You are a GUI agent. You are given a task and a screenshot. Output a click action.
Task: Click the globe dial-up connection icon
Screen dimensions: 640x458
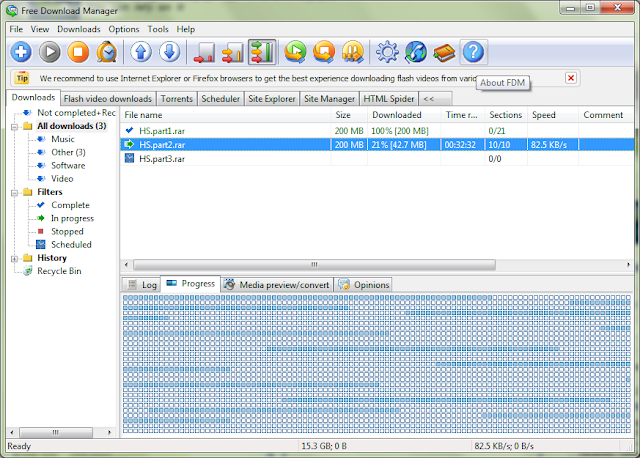pyautogui.click(x=416, y=52)
